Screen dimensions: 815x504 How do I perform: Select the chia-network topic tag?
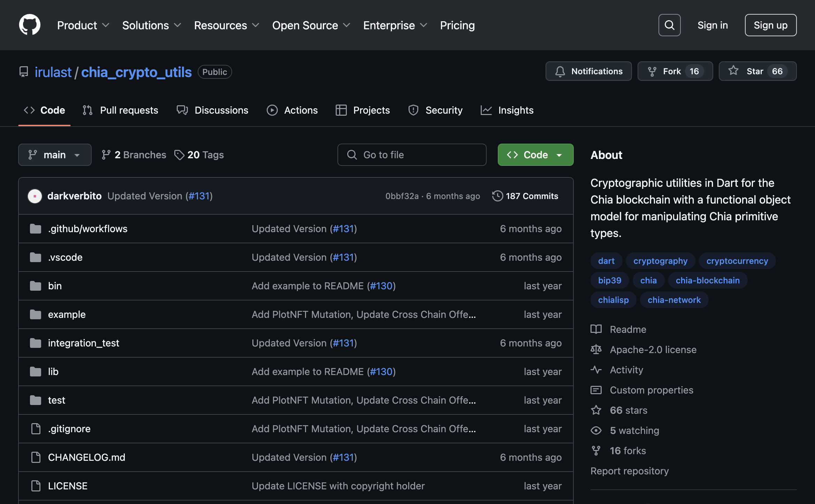pos(674,300)
